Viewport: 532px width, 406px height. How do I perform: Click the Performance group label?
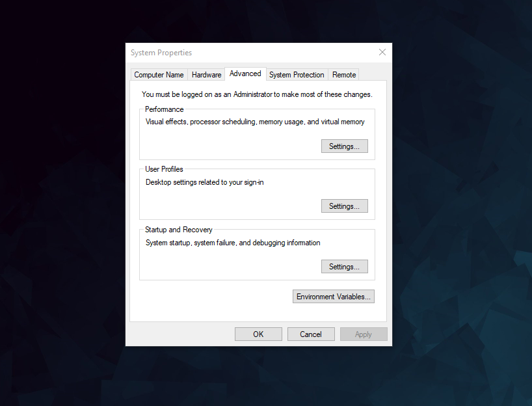pyautogui.click(x=164, y=109)
